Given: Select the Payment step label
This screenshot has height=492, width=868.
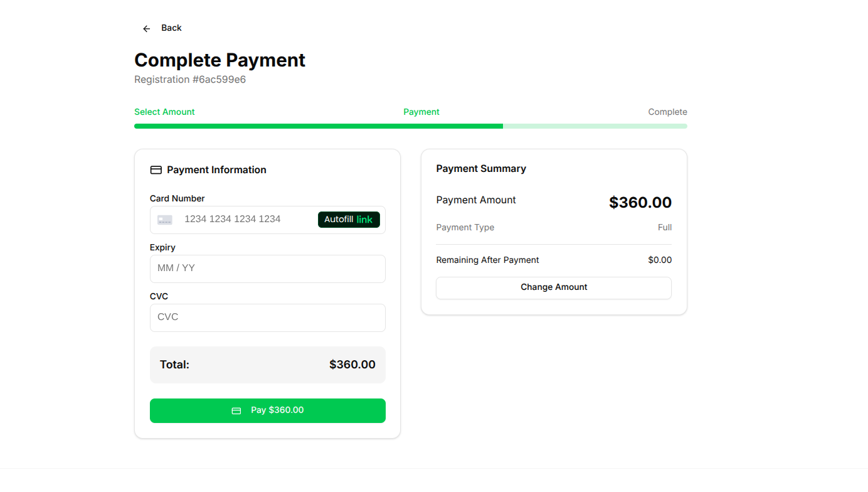Looking at the screenshot, I should click(421, 112).
